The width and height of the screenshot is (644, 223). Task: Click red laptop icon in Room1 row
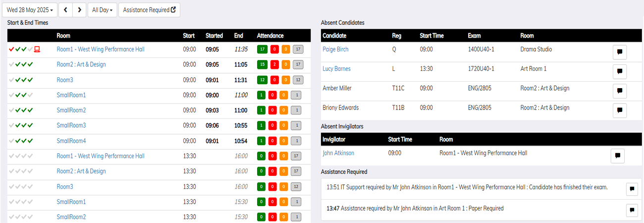click(x=37, y=50)
